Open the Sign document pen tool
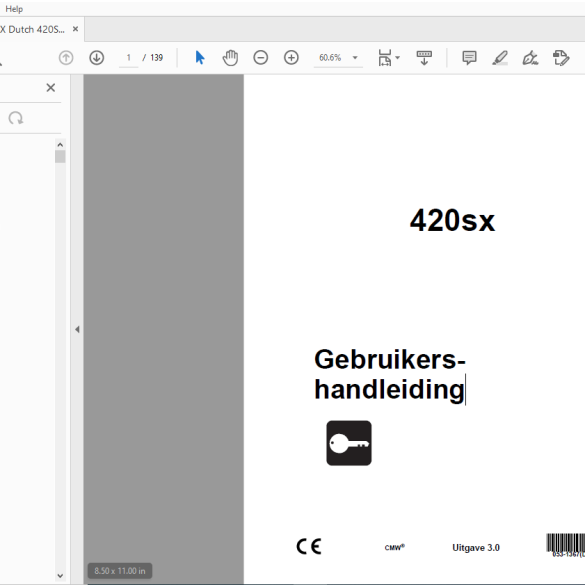This screenshot has height=585, width=585. tap(530, 58)
